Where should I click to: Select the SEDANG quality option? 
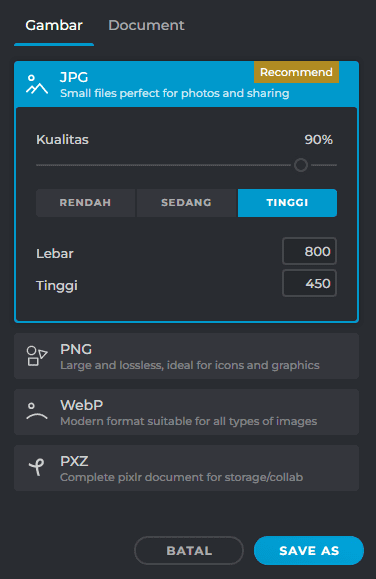pyautogui.click(x=187, y=203)
